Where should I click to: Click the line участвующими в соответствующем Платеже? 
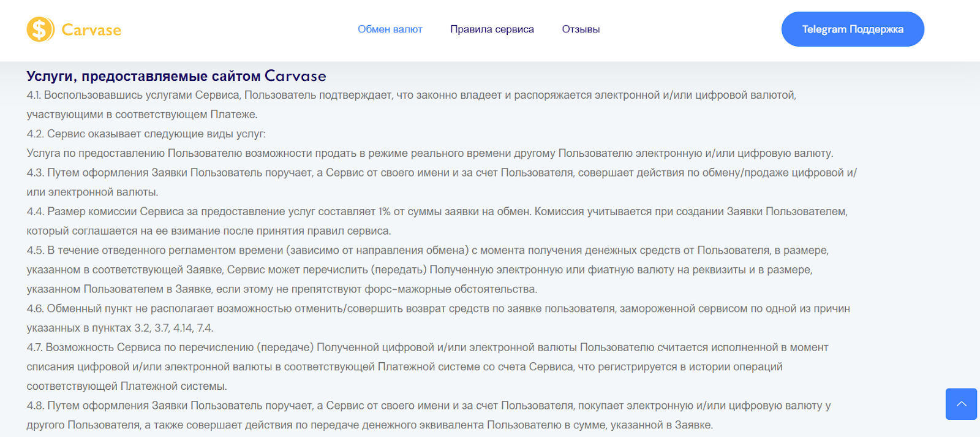click(142, 115)
